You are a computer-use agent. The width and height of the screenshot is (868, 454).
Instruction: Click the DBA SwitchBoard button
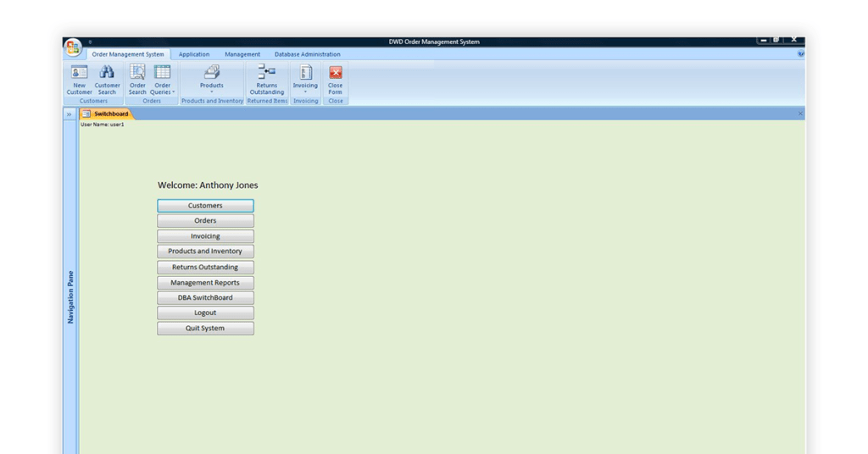pyautogui.click(x=205, y=298)
